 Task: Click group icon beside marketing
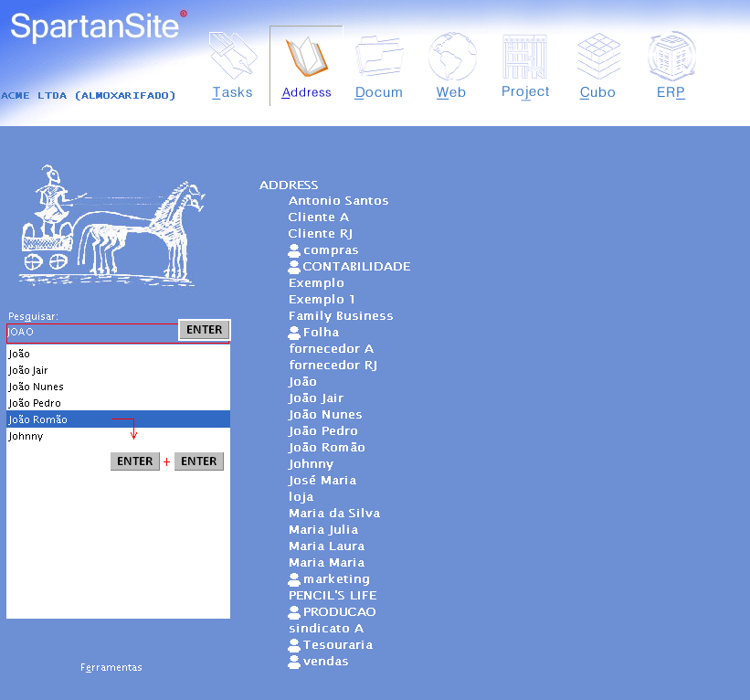tap(294, 579)
